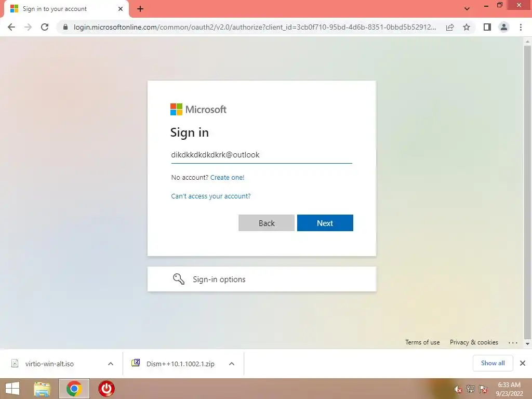Share this page via share icon
Image resolution: width=532 pixels, height=399 pixels.
pos(450,27)
